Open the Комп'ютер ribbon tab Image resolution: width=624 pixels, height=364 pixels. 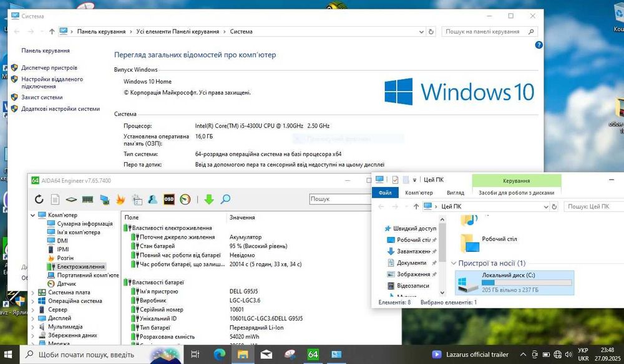pyautogui.click(x=419, y=193)
